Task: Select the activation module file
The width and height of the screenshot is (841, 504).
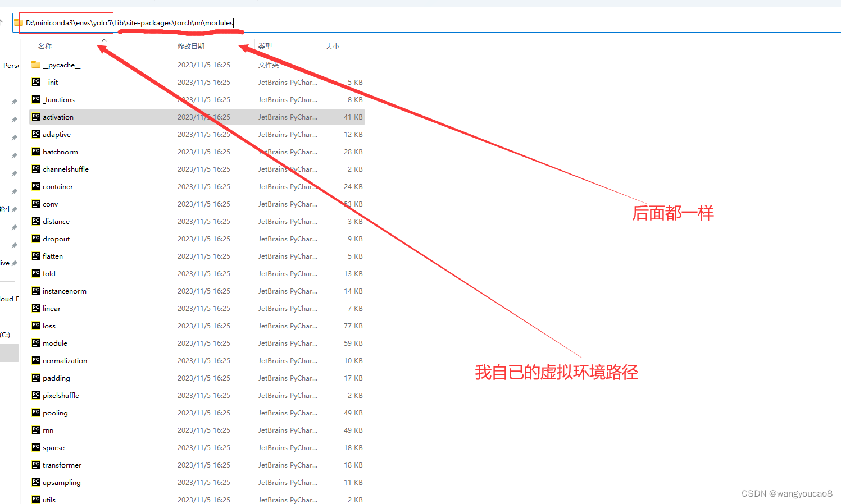Action: pyautogui.click(x=57, y=117)
